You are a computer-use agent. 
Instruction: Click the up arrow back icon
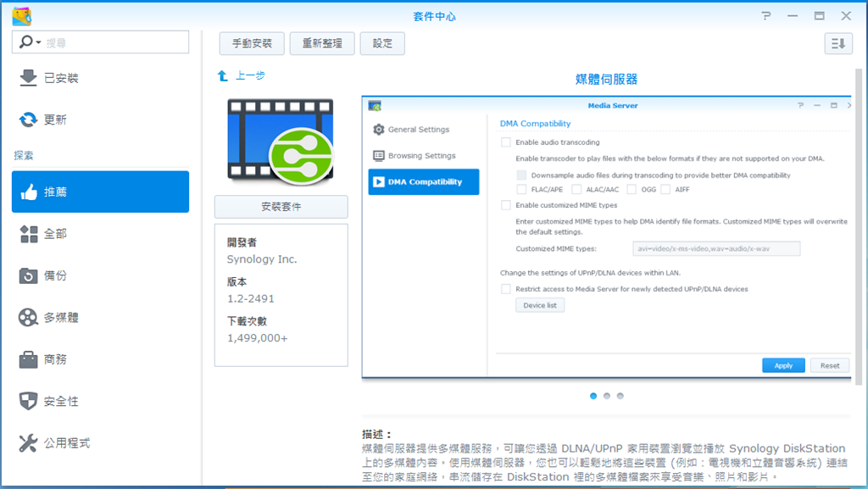pyautogui.click(x=223, y=75)
